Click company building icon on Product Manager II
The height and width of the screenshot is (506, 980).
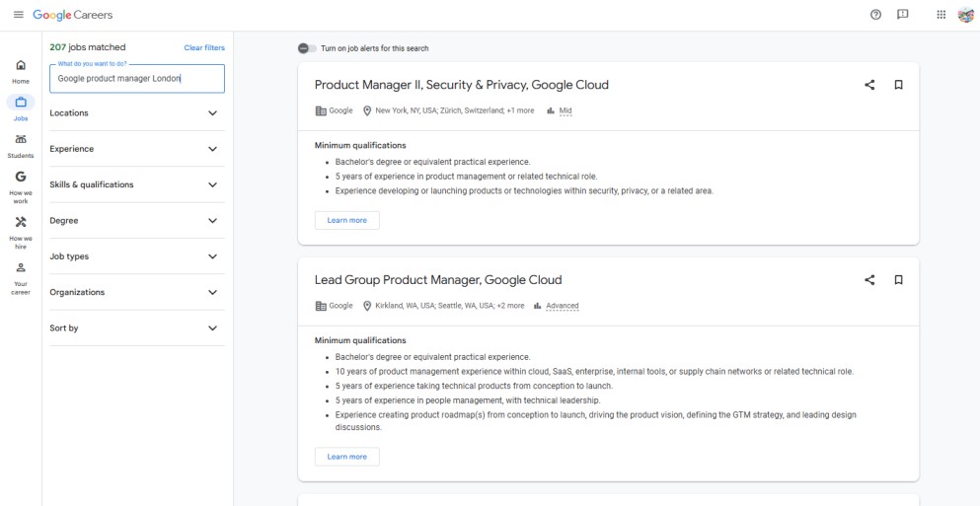click(x=321, y=110)
